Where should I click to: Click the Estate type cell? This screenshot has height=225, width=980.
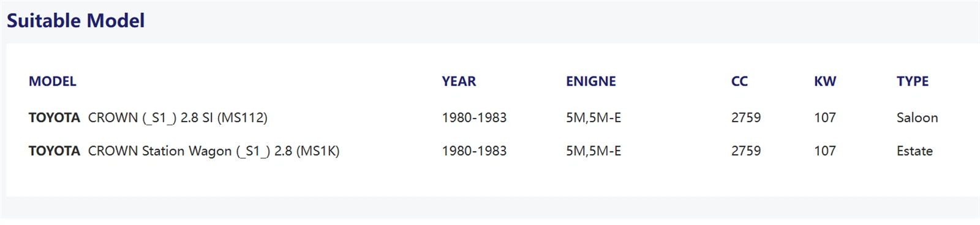tap(914, 151)
